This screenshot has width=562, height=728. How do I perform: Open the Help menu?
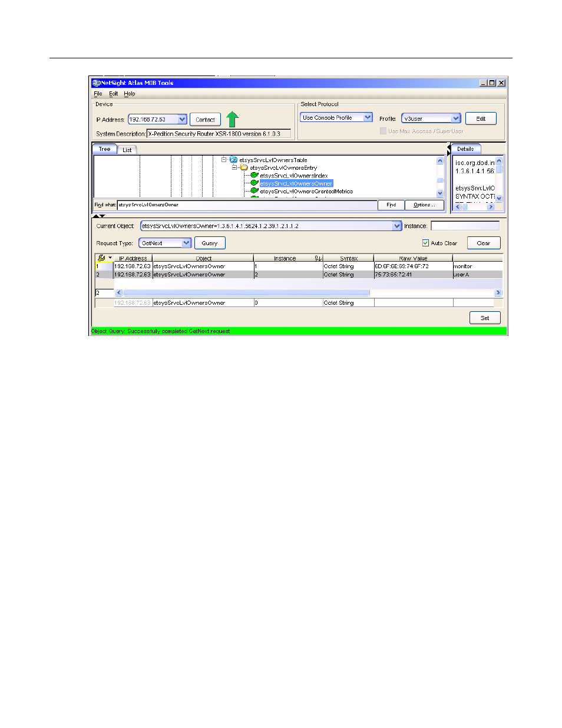[x=130, y=94]
